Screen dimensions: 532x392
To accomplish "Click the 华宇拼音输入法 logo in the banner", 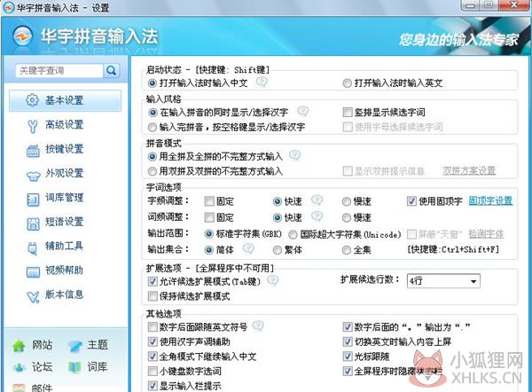I will (22, 36).
